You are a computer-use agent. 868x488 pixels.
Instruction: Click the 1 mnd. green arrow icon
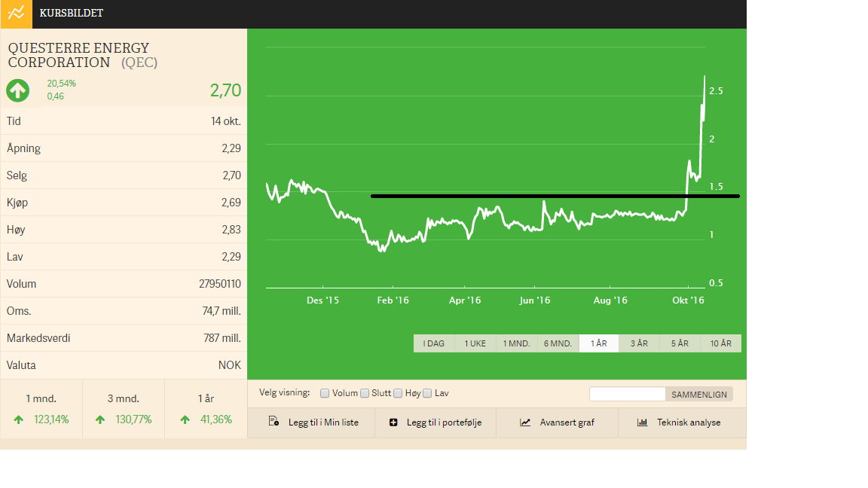coord(18,420)
